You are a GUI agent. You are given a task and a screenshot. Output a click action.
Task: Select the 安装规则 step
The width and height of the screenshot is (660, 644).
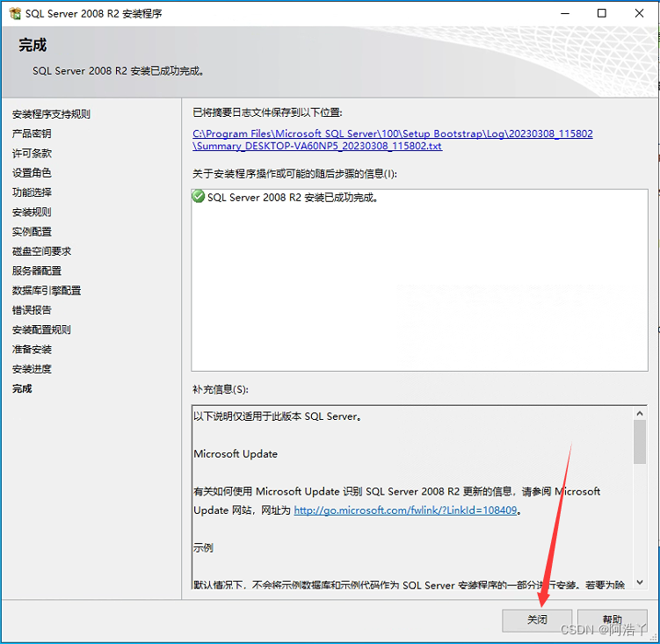[x=32, y=212]
